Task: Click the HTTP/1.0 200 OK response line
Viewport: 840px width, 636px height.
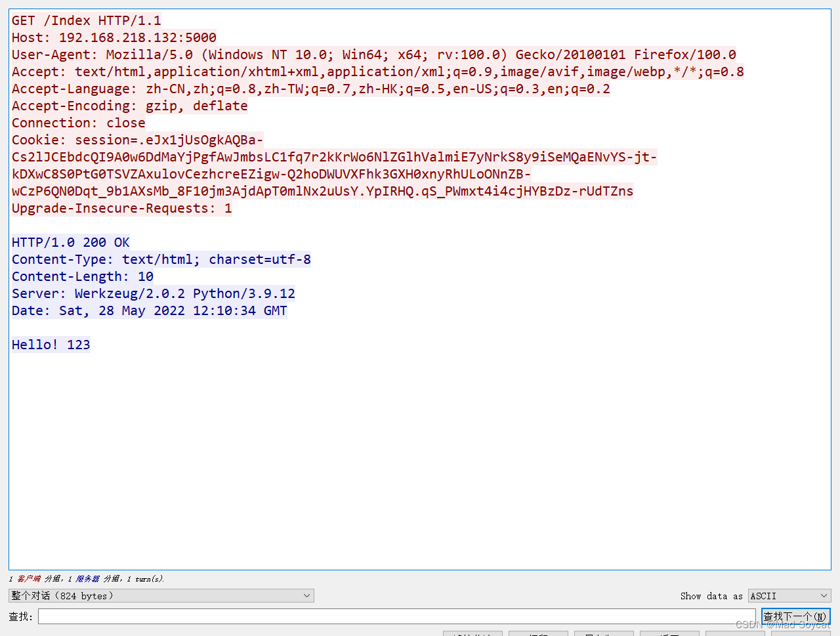Action: (70, 242)
